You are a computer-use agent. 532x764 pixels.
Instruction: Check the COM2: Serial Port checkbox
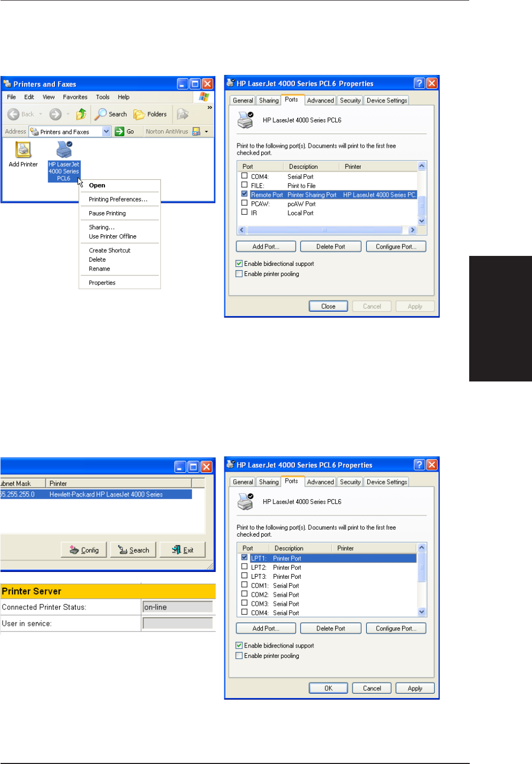pos(244,594)
